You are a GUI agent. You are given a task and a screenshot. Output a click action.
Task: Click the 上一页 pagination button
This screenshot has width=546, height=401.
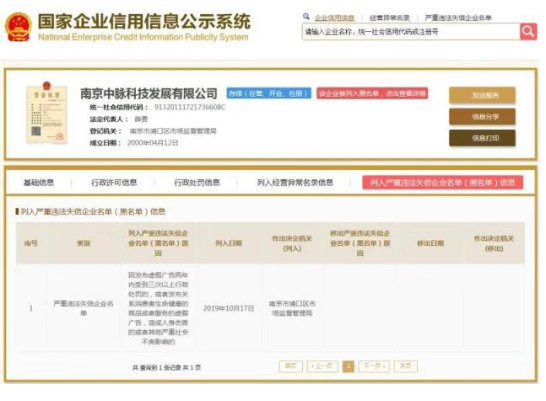pyautogui.click(x=322, y=366)
